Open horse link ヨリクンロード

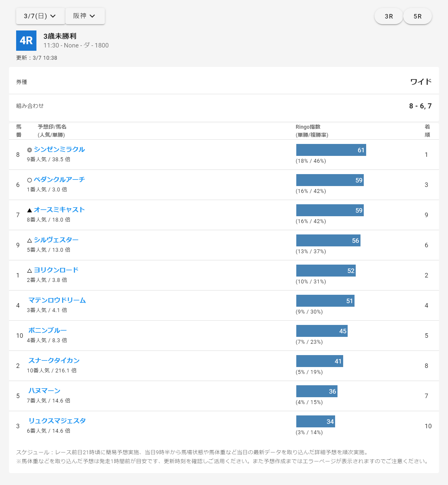[56, 270]
